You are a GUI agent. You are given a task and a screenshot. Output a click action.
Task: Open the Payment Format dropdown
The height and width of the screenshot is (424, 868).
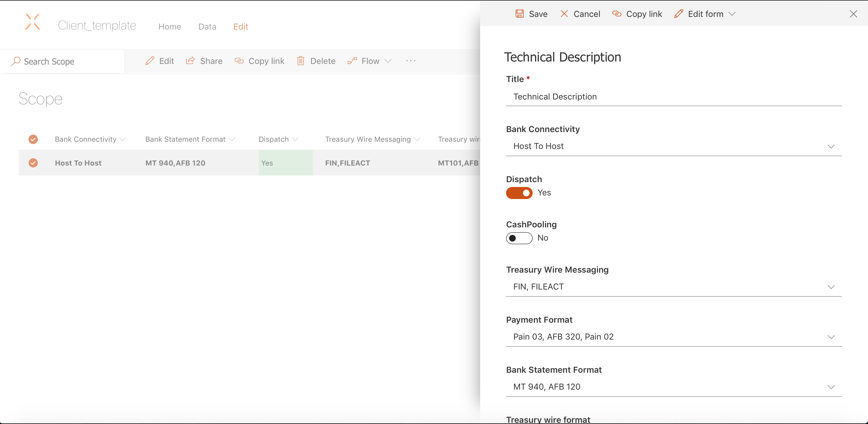(x=674, y=337)
